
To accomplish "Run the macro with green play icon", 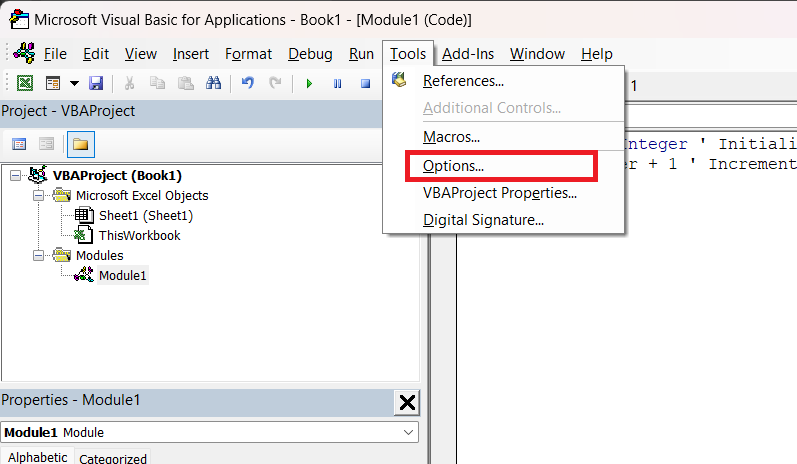I will click(309, 83).
